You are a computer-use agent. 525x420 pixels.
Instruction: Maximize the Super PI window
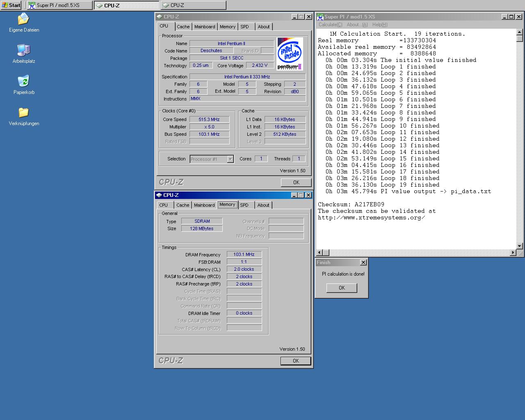pyautogui.click(x=511, y=17)
